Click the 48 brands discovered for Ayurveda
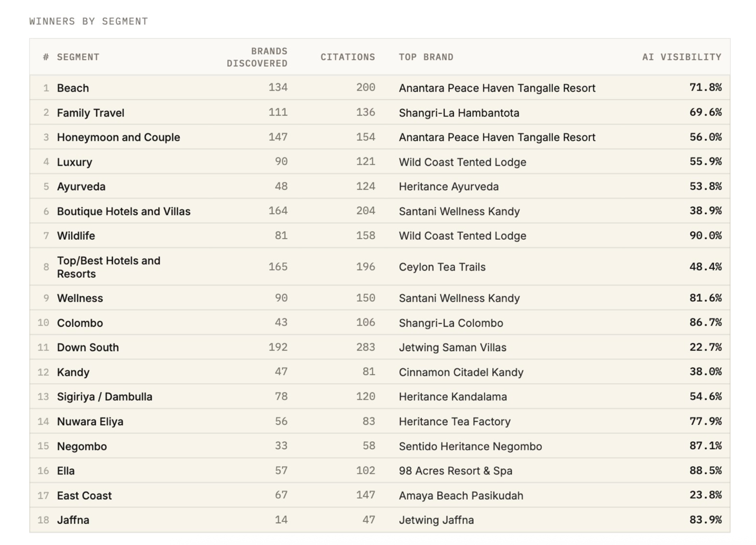 coord(281,186)
